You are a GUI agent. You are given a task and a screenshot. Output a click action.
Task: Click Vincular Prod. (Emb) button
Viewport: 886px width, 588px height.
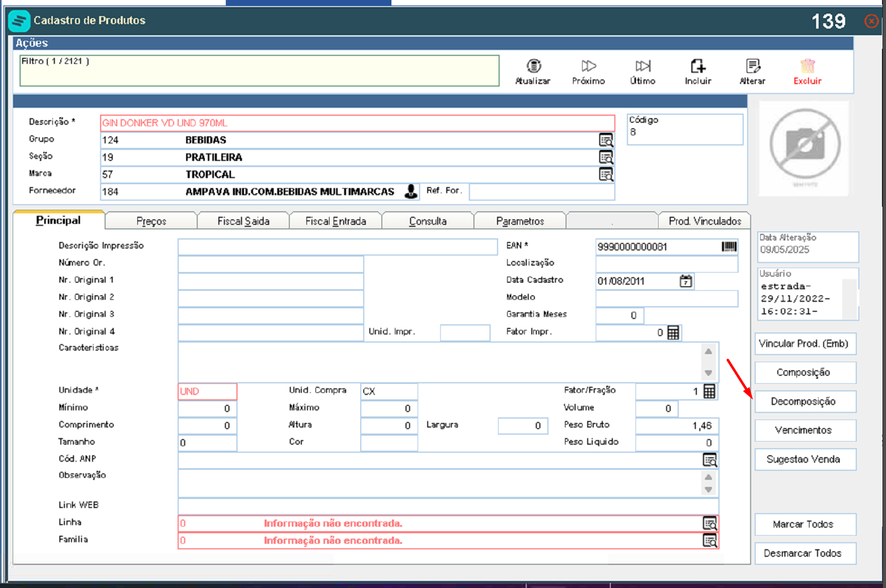coord(805,344)
